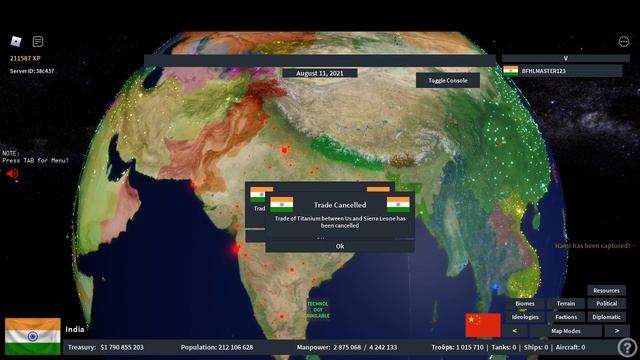Click Ok in Trade Cancelled dialog
This screenshot has height=360, width=640.
tap(340, 246)
